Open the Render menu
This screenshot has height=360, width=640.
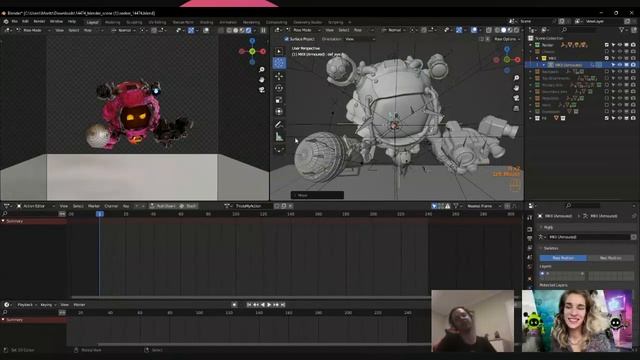click(x=39, y=22)
